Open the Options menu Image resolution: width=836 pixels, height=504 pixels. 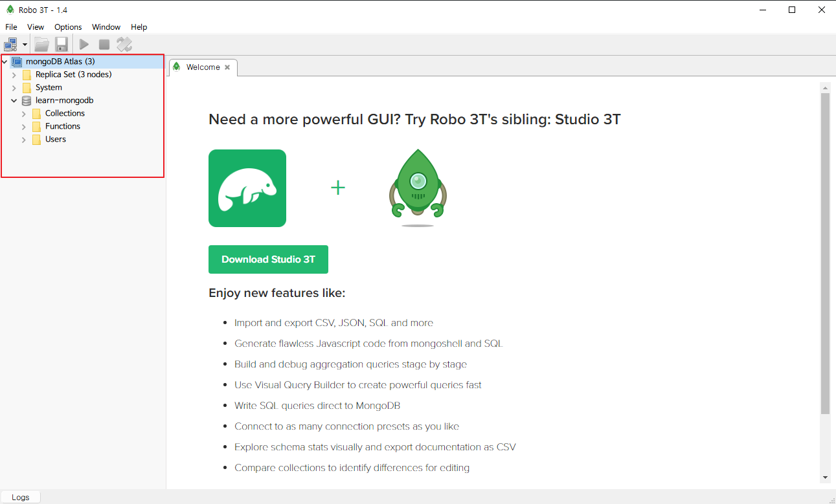(x=68, y=27)
